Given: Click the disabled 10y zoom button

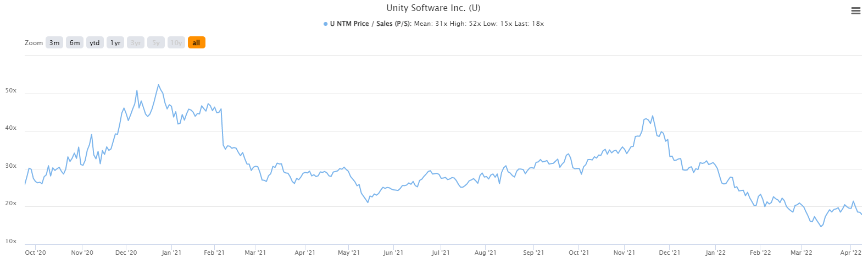Looking at the screenshot, I should (x=176, y=42).
